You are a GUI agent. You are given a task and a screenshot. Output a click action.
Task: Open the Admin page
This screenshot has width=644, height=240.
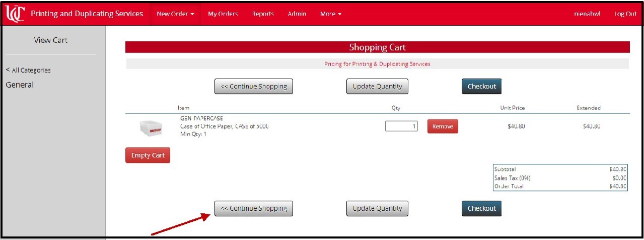point(297,14)
